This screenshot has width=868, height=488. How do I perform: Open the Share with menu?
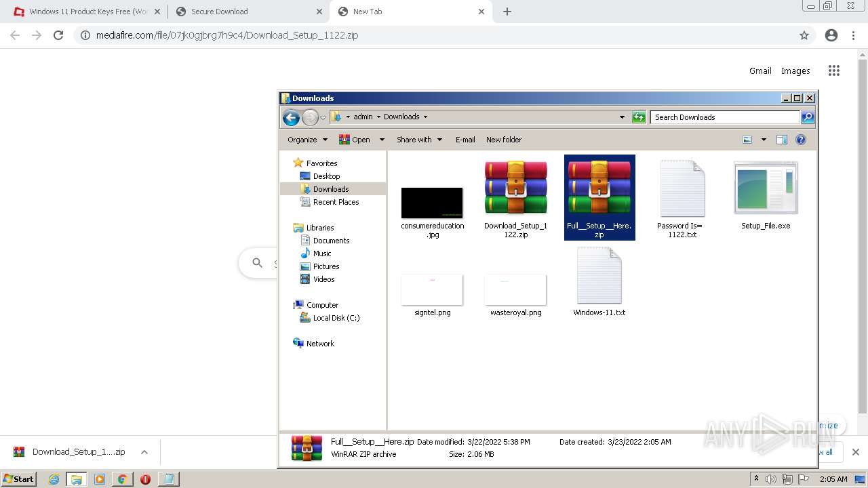click(x=419, y=140)
